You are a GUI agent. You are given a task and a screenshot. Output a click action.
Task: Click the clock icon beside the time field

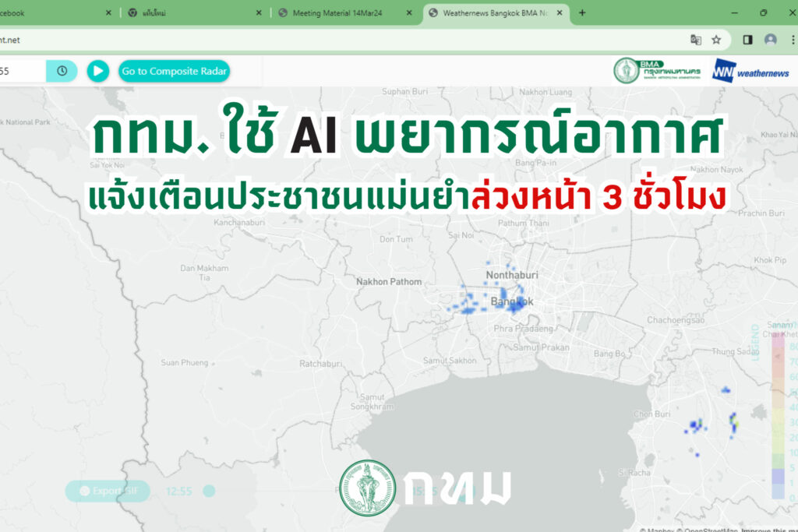(62, 71)
